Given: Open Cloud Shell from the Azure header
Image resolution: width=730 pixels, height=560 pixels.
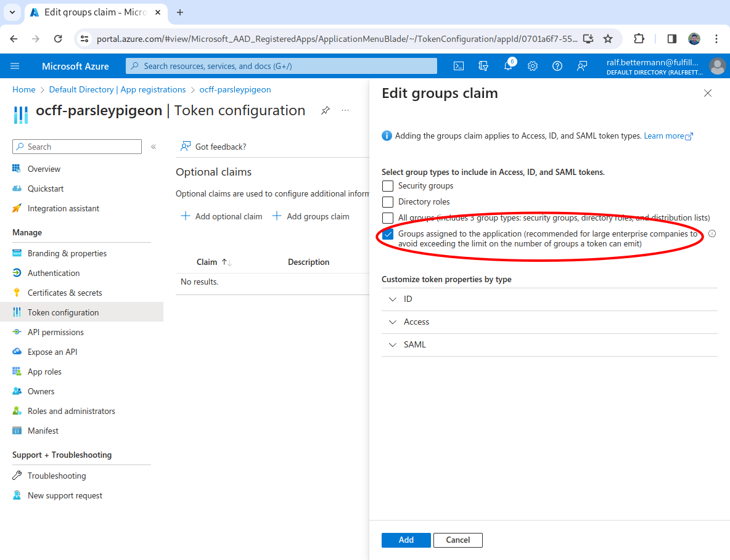Looking at the screenshot, I should 459,66.
